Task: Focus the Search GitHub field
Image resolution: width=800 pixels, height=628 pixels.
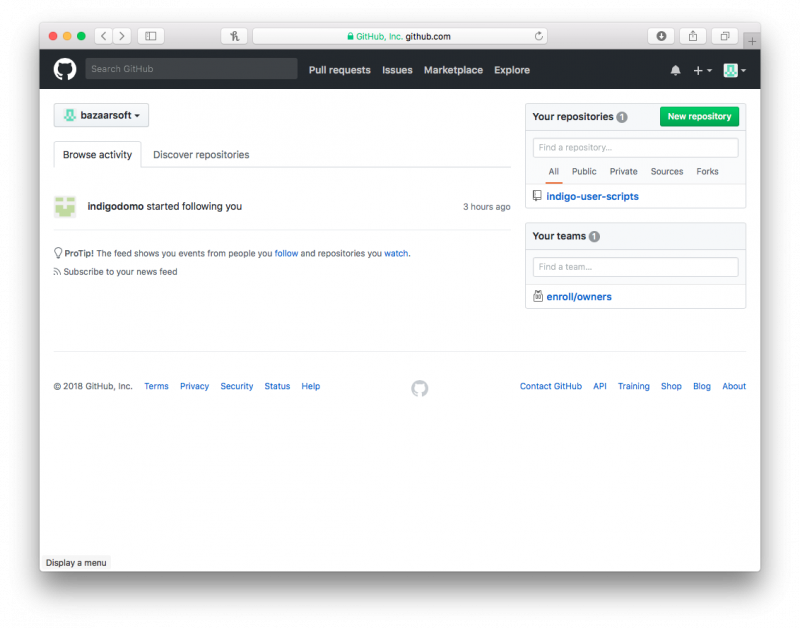Action: coord(191,69)
